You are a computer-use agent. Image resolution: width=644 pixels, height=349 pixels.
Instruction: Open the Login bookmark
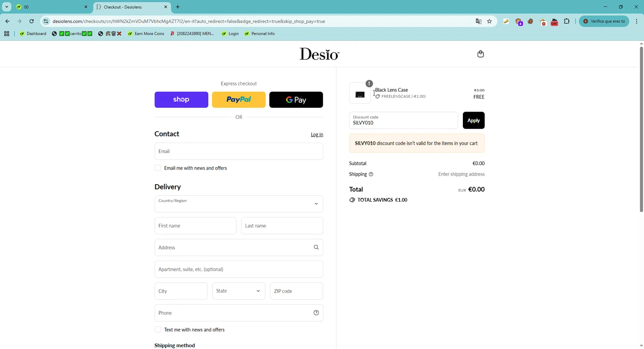[x=230, y=33]
